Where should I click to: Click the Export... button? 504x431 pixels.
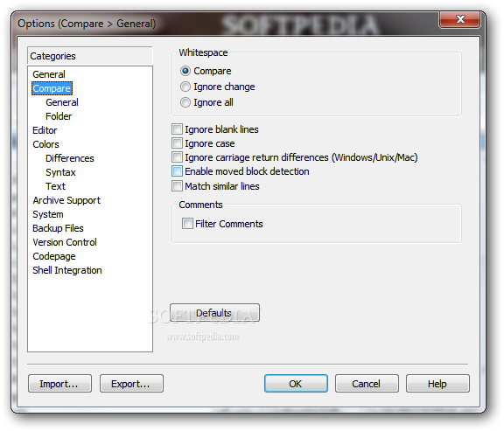pos(131,383)
